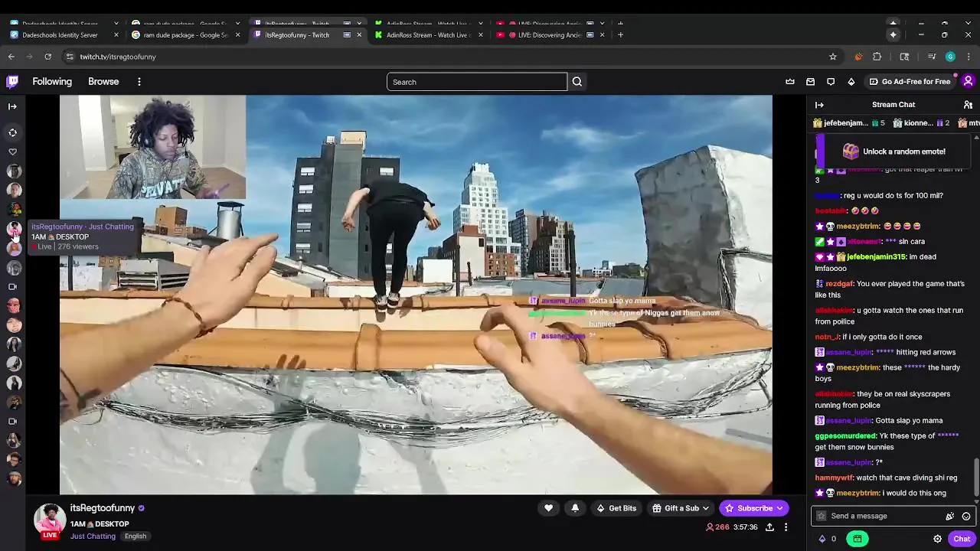Open the chat Community users icon
The width and height of the screenshot is (980, 551).
click(968, 105)
